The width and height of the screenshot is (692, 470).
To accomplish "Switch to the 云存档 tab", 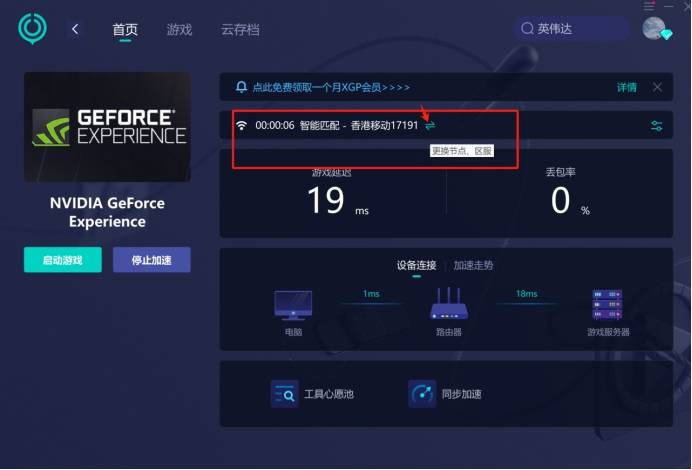I will [x=240, y=30].
